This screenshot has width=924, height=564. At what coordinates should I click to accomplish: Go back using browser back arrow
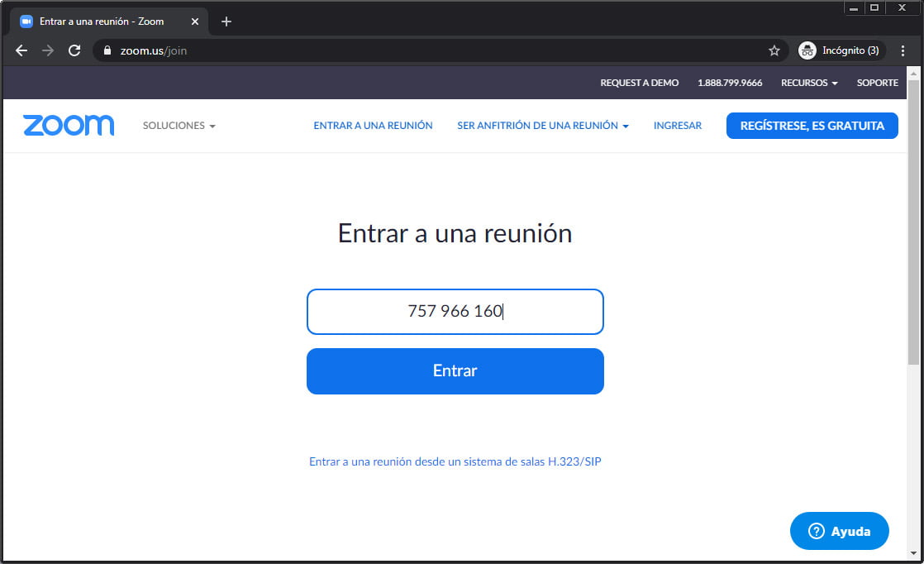click(21, 50)
